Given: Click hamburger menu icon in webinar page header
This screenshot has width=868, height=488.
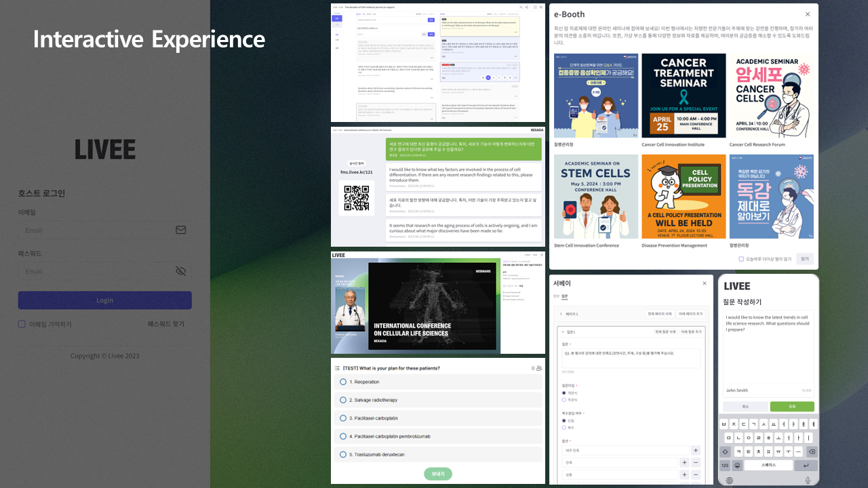Looking at the screenshot, I should pos(541,255).
